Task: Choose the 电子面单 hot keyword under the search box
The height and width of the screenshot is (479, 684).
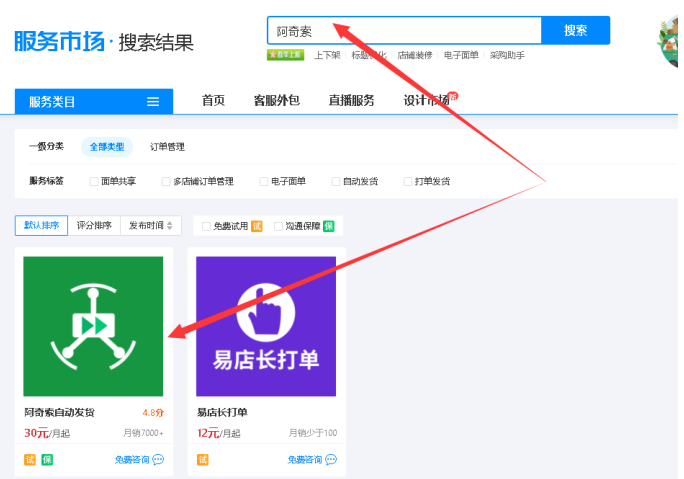Action: pos(461,55)
